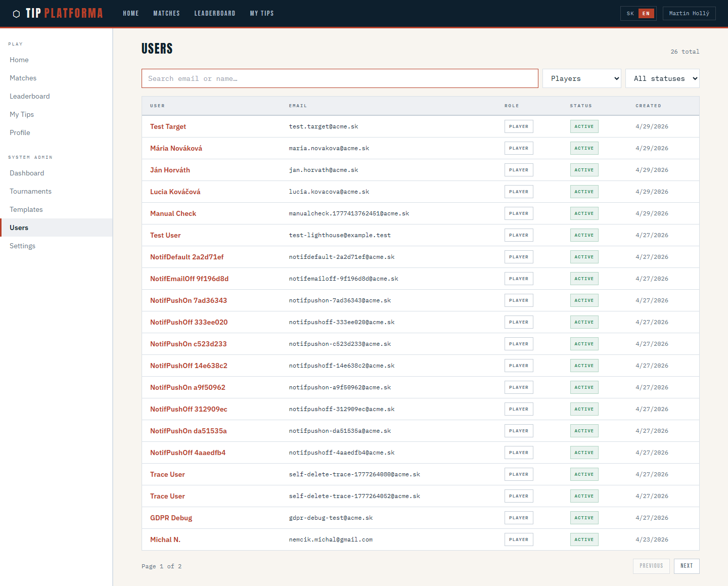Screen dimensions: 728x586
Task: Select Templates in the admin sidebar
Action: 26,209
